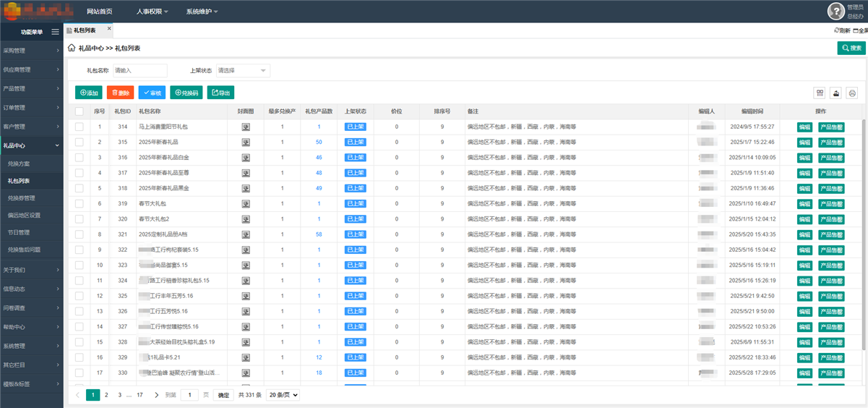
Task: View cover image for package ID 322
Action: pos(246,250)
